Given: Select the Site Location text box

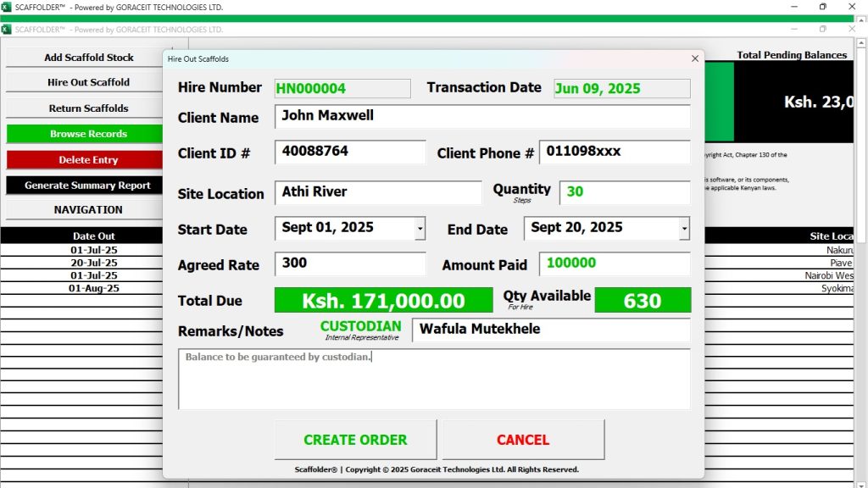Looking at the screenshot, I should 378,193.
